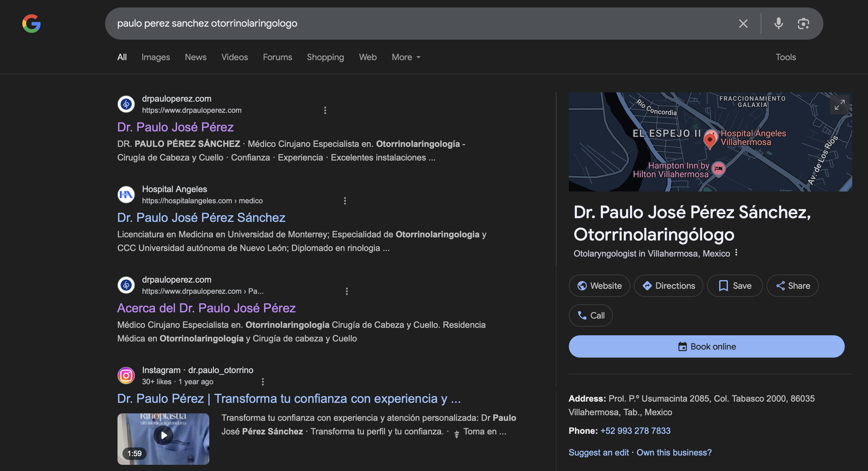Switch to the Images tab
The width and height of the screenshot is (868, 471).
pyautogui.click(x=155, y=57)
